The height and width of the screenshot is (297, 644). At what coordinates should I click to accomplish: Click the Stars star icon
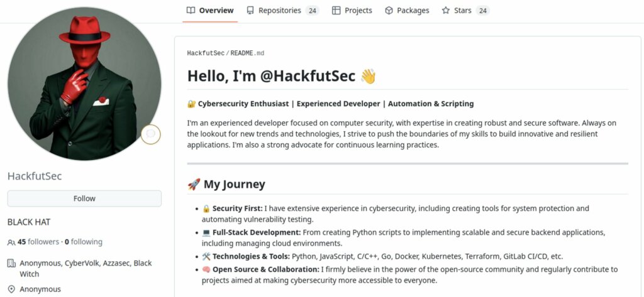coord(446,11)
